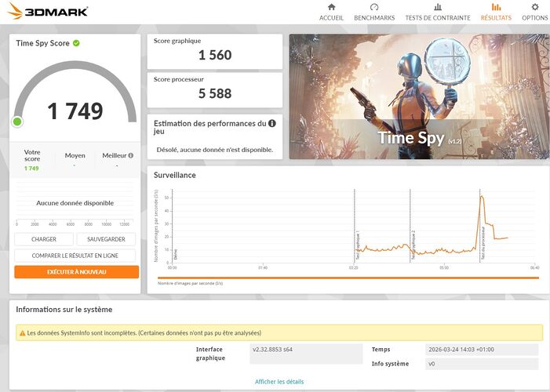Viewport: 550px width, 392px height.
Task: Click the Moyen column label
Action: [x=75, y=155]
